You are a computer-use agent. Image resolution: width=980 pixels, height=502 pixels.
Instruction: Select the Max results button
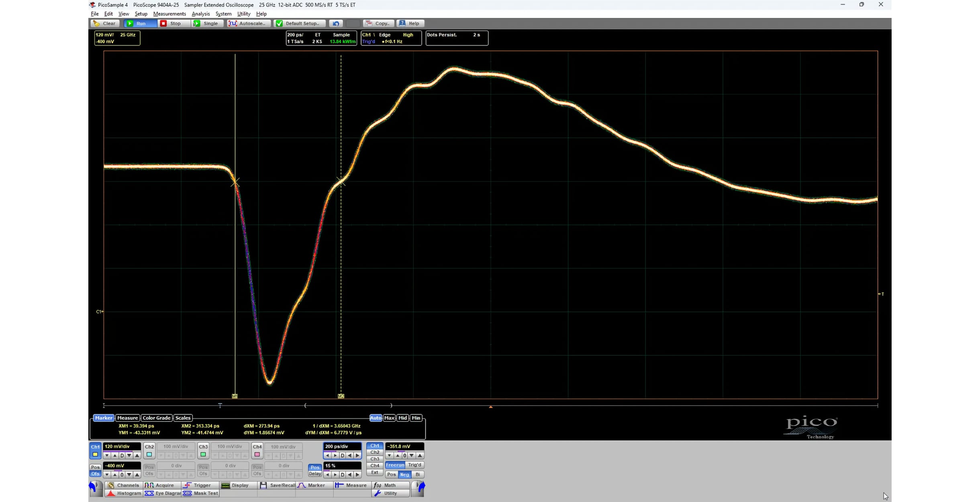pos(389,418)
